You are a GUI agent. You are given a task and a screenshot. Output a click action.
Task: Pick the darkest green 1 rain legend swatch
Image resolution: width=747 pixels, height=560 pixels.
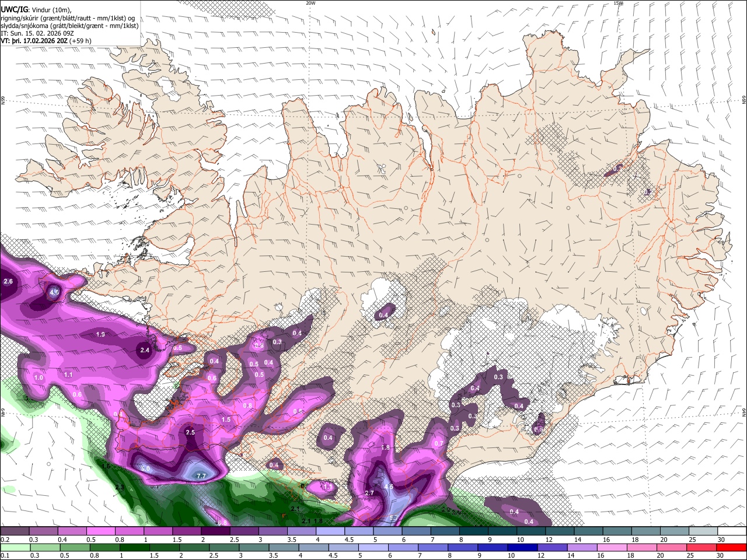point(134,547)
